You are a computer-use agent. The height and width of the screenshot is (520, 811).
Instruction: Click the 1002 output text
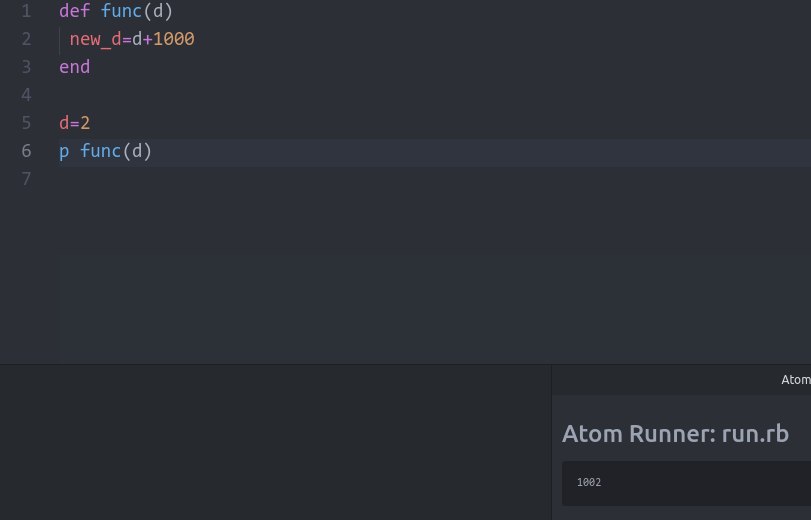click(589, 482)
